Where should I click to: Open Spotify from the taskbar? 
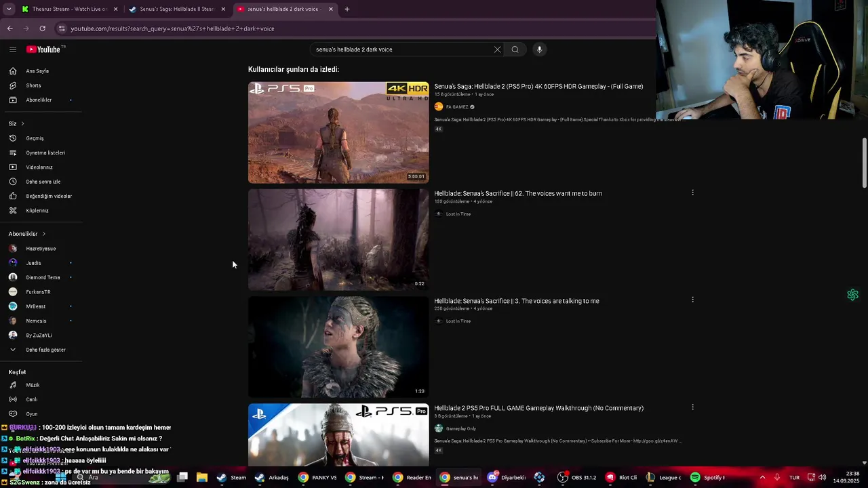[x=708, y=477]
